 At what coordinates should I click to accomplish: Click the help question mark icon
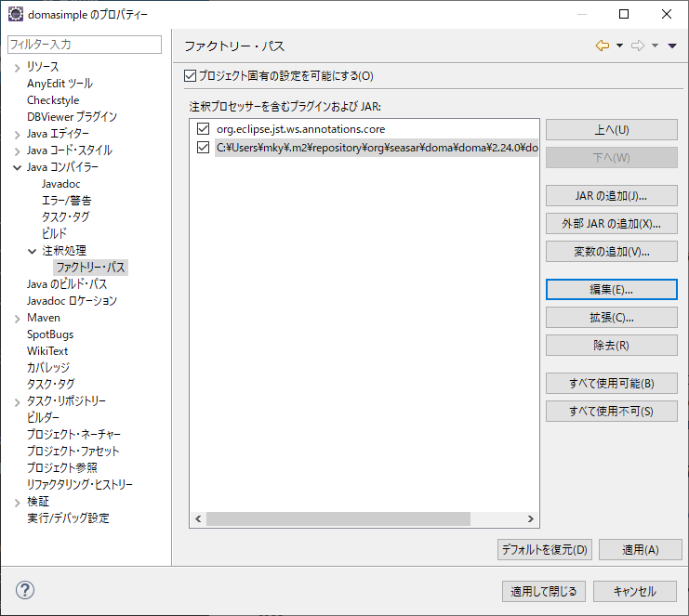tap(25, 591)
